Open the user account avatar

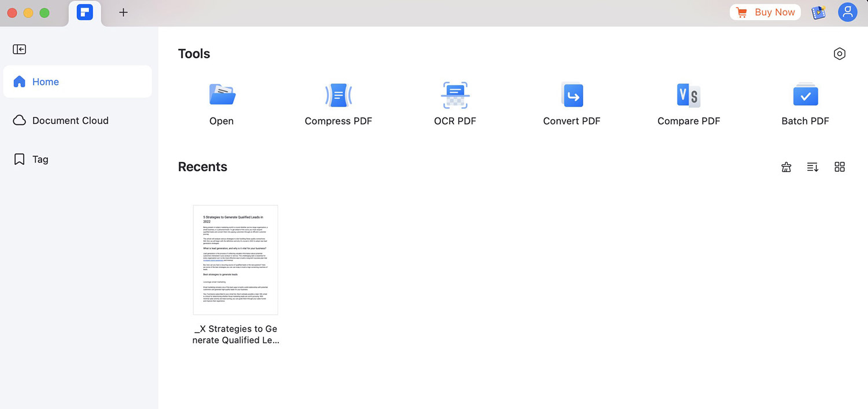848,12
